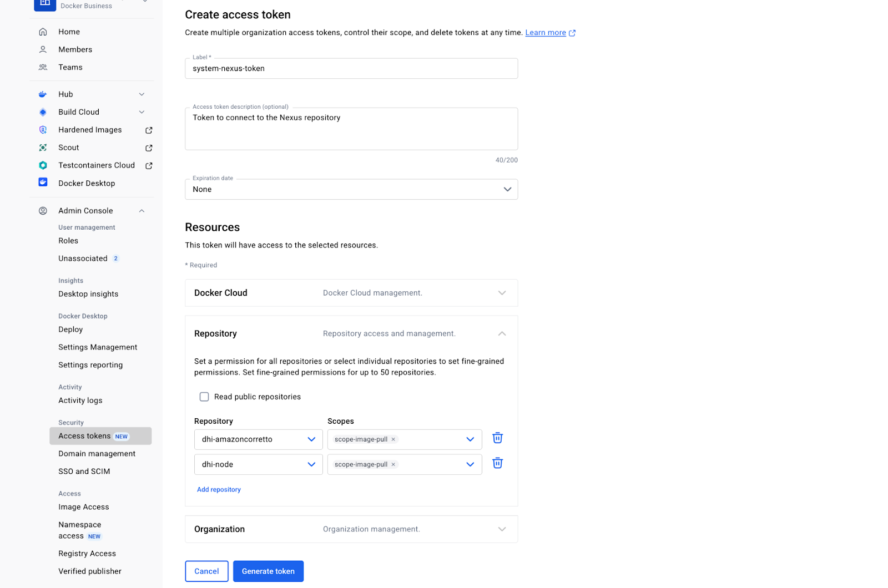888x588 pixels.
Task: Enable Read public repositories
Action: (204, 397)
